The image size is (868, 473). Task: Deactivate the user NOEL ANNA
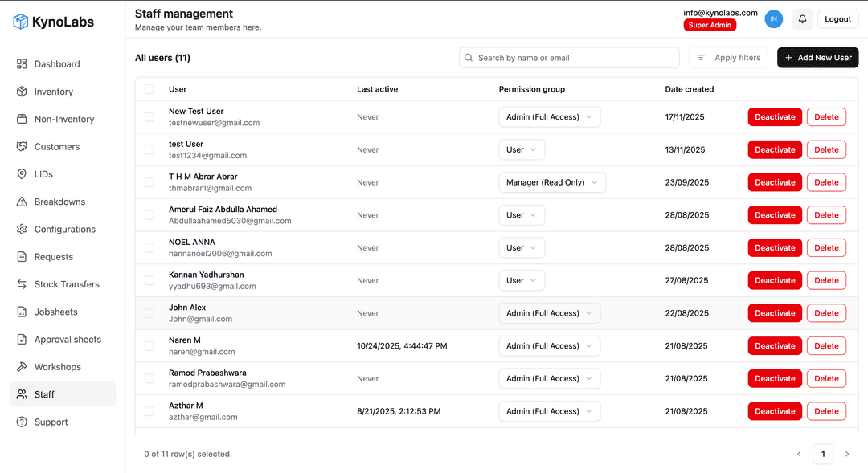pyautogui.click(x=774, y=248)
